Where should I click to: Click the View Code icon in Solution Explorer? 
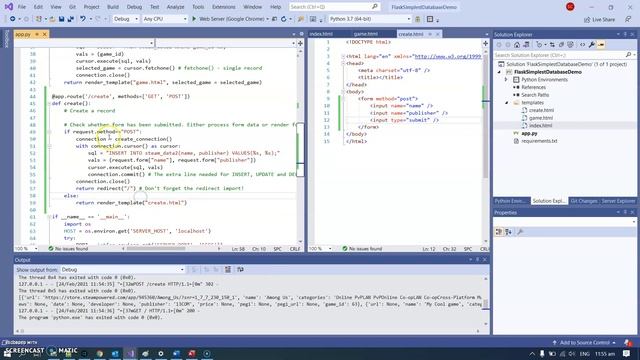point(582,44)
